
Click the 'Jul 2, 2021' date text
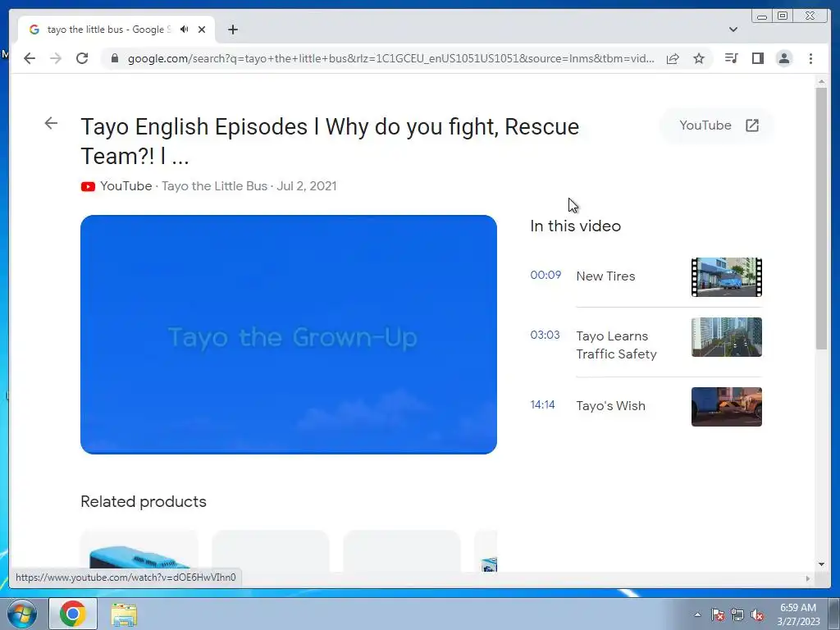coord(307,186)
